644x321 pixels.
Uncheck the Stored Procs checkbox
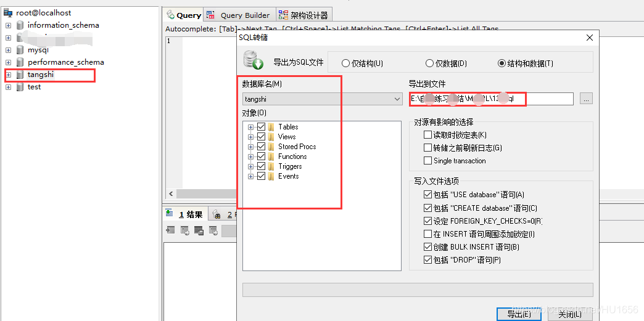pos(261,147)
